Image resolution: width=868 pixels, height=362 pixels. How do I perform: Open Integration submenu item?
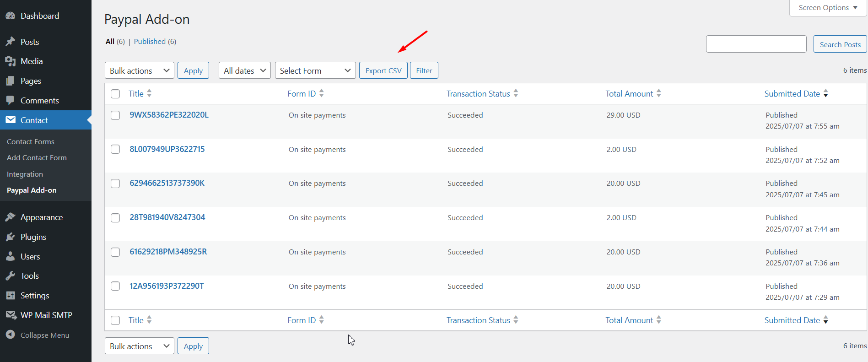tap(25, 174)
